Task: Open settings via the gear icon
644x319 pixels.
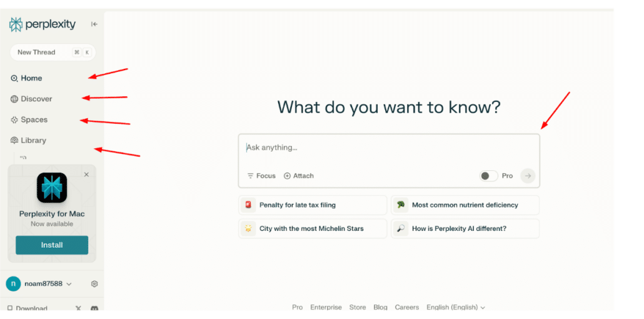Action: (x=94, y=283)
